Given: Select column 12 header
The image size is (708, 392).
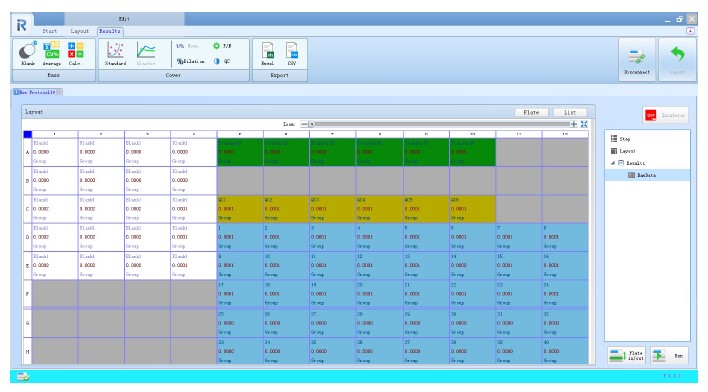Looking at the screenshot, I should [565, 134].
